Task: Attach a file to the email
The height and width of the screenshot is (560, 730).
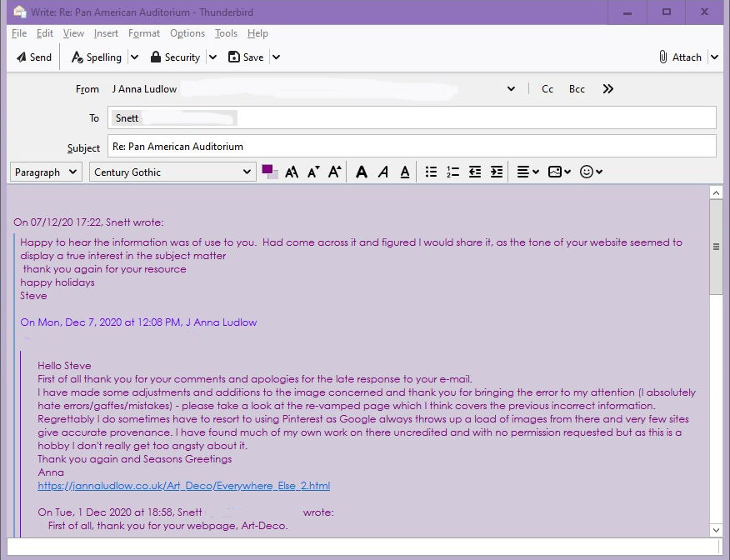Action: pos(680,57)
